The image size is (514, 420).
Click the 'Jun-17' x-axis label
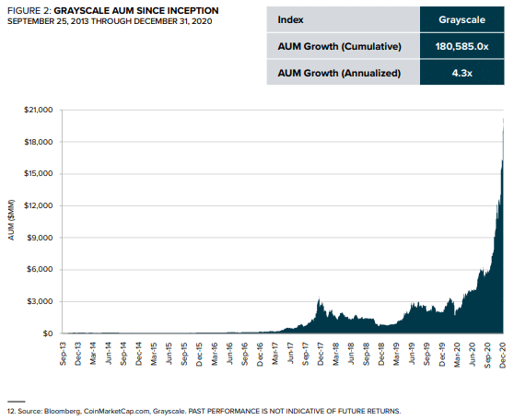[290, 354]
